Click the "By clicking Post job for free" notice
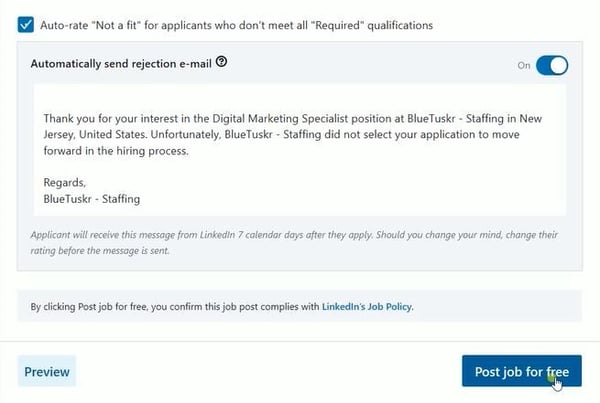This screenshot has width=600, height=403. click(x=222, y=307)
